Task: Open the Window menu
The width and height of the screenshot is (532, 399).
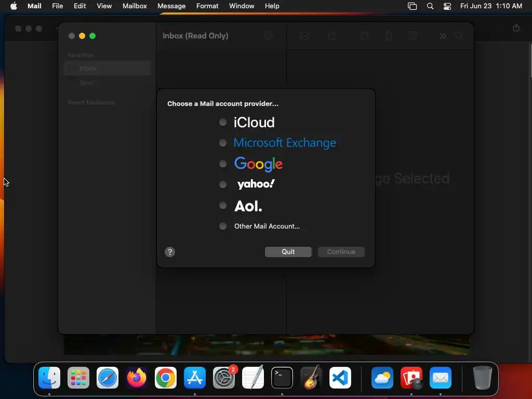Action: pyautogui.click(x=242, y=6)
